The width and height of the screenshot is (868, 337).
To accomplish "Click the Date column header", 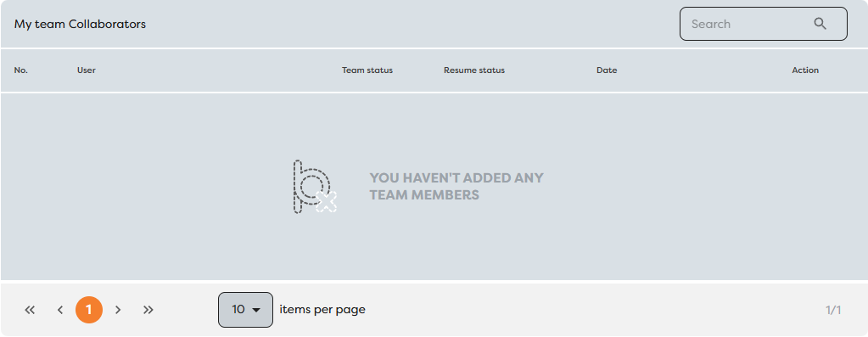I will 607,70.
